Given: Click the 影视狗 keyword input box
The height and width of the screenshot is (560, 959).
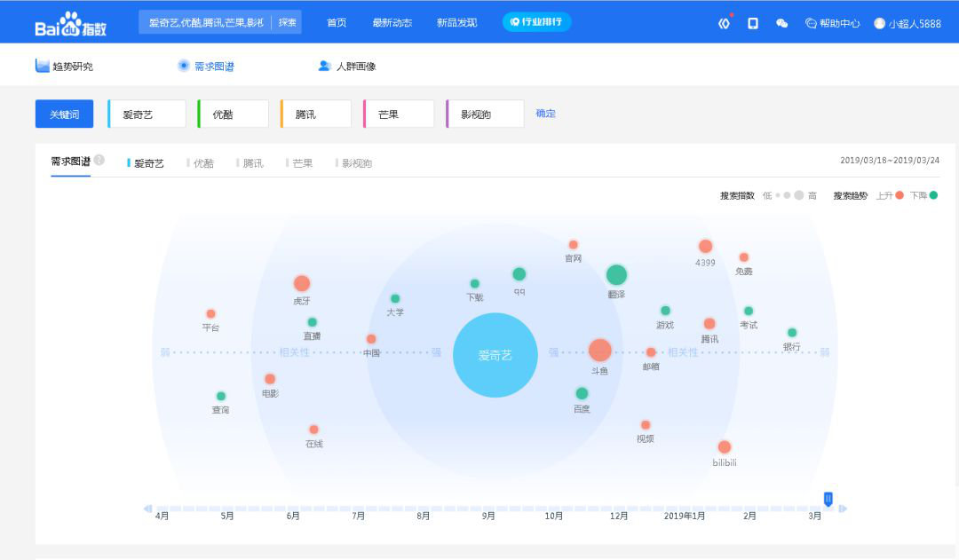Looking at the screenshot, I should [x=485, y=114].
